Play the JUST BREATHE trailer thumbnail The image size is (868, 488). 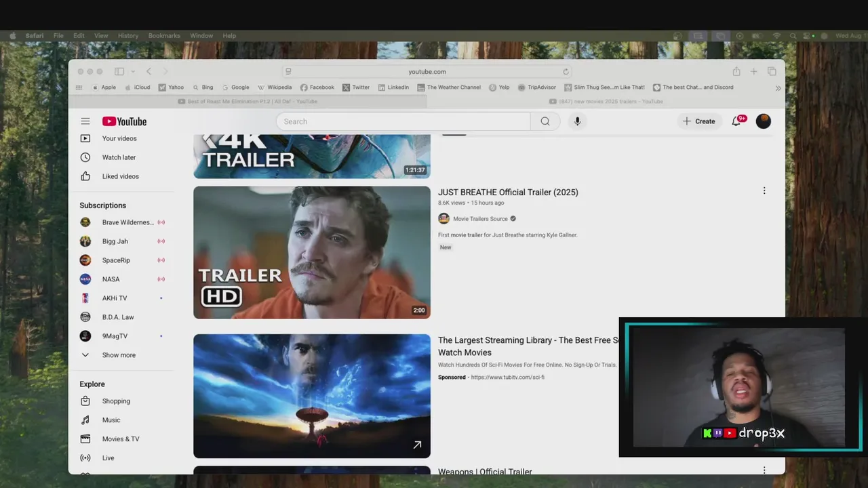pos(312,252)
